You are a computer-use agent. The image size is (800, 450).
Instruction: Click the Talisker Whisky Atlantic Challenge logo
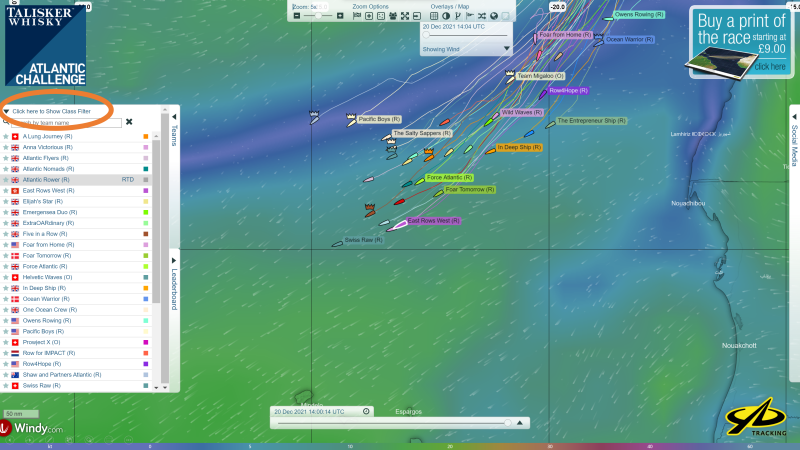click(45, 45)
